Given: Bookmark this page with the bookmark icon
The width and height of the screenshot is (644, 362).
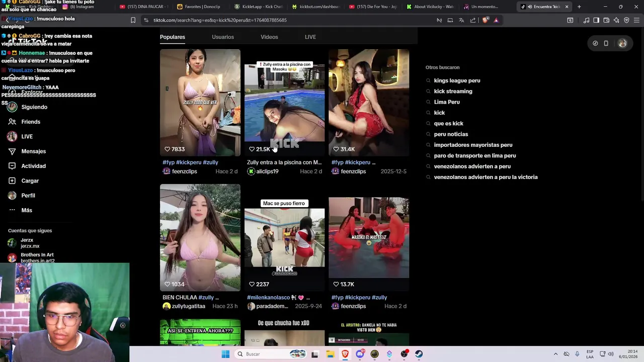Looking at the screenshot, I should click(133, 20).
